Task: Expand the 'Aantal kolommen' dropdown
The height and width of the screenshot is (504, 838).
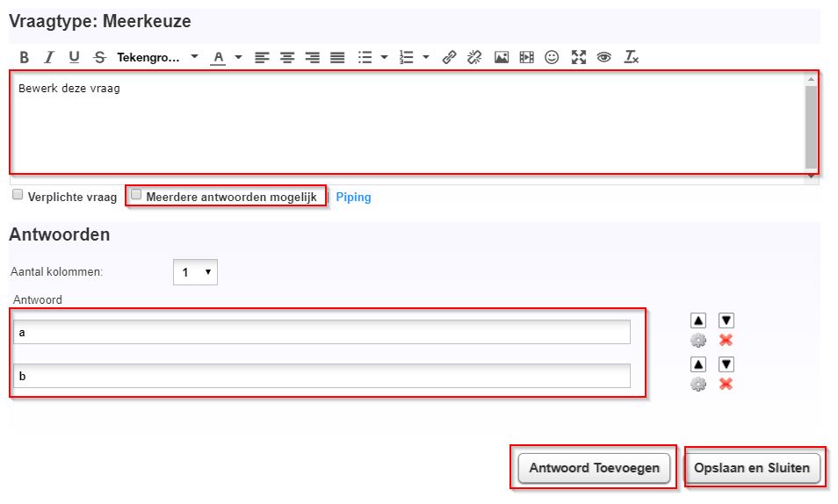Action: tap(195, 272)
